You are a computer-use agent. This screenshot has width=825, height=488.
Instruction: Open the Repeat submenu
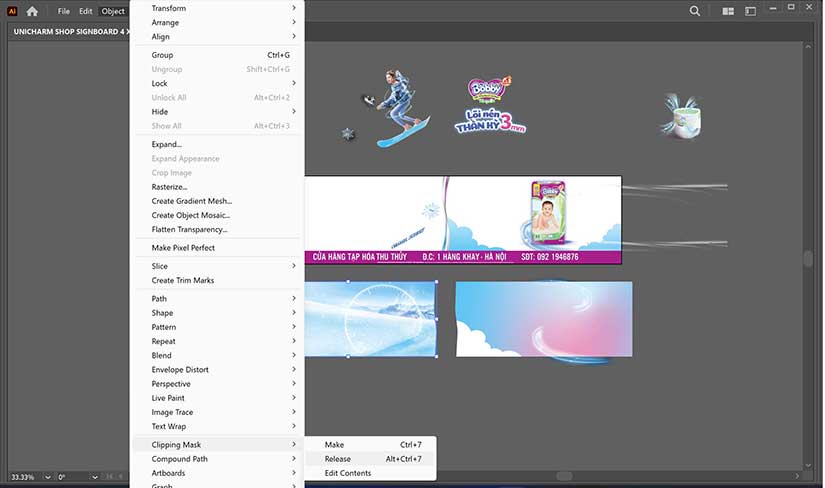[217, 341]
